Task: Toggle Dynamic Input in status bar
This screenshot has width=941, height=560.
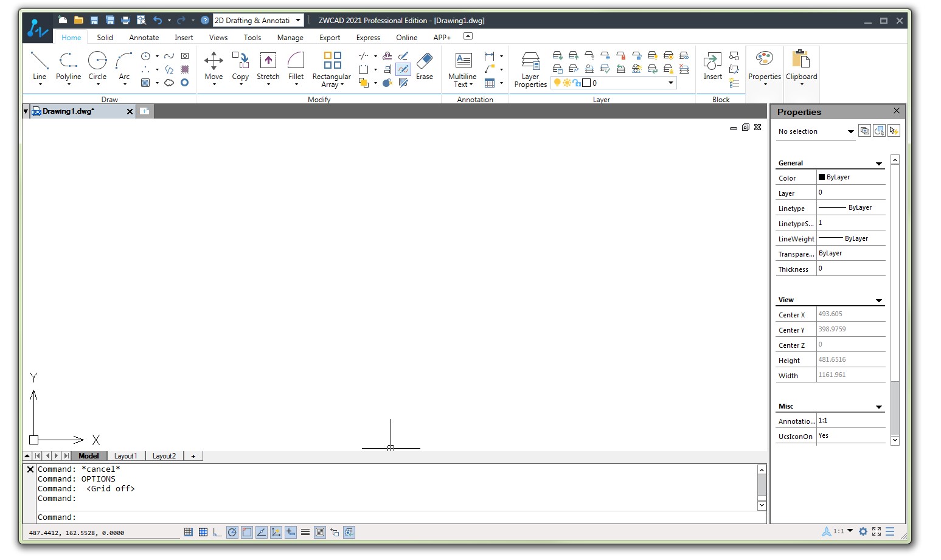Action: (291, 532)
